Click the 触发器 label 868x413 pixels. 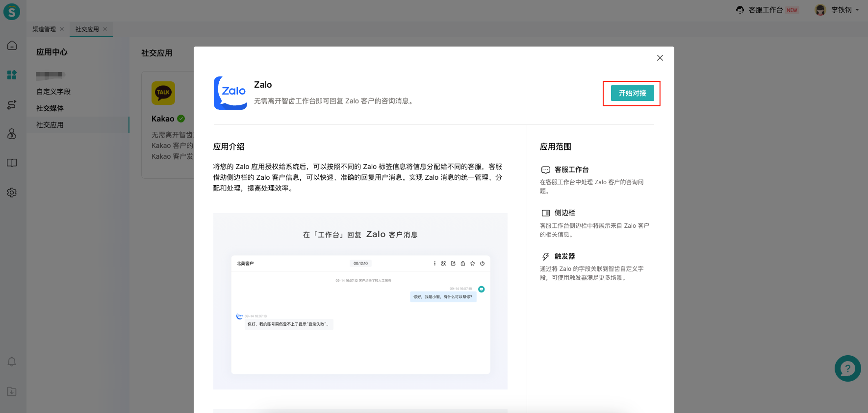click(x=565, y=256)
